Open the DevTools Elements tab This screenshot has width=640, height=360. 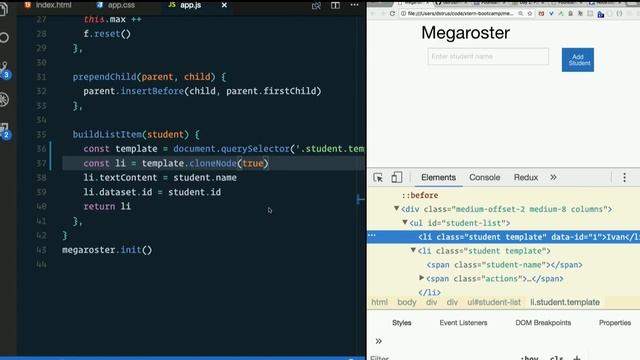point(438,178)
